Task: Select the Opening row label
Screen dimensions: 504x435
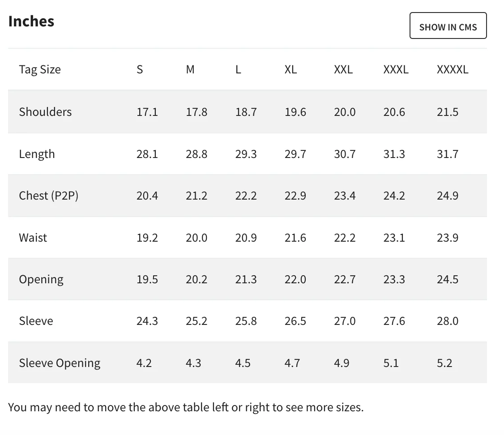Action: click(41, 279)
